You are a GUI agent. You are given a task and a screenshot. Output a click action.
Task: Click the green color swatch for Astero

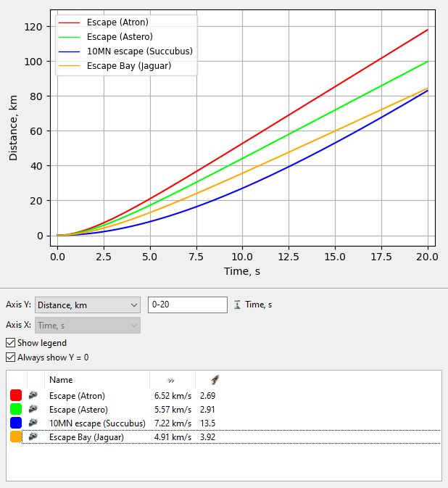point(16,410)
